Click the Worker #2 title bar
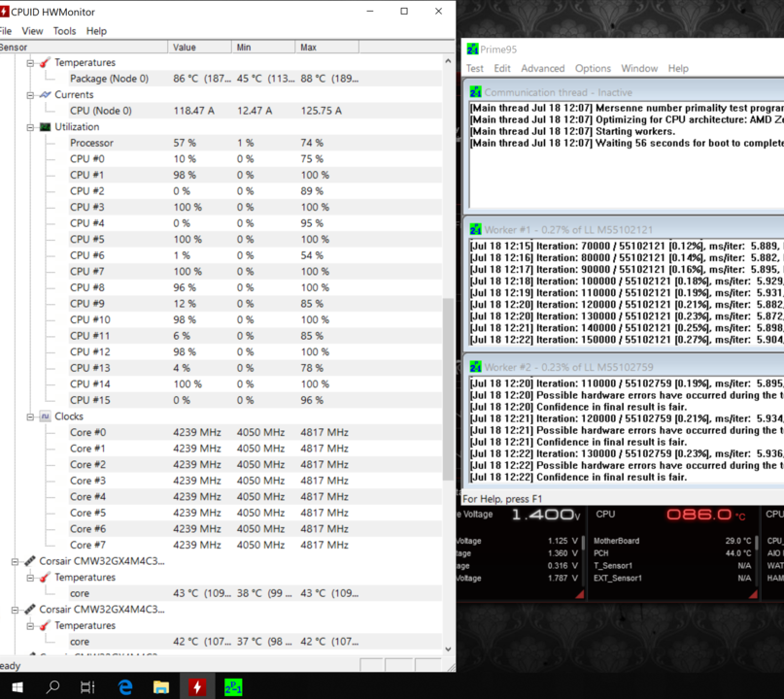784x699 pixels. point(626,367)
